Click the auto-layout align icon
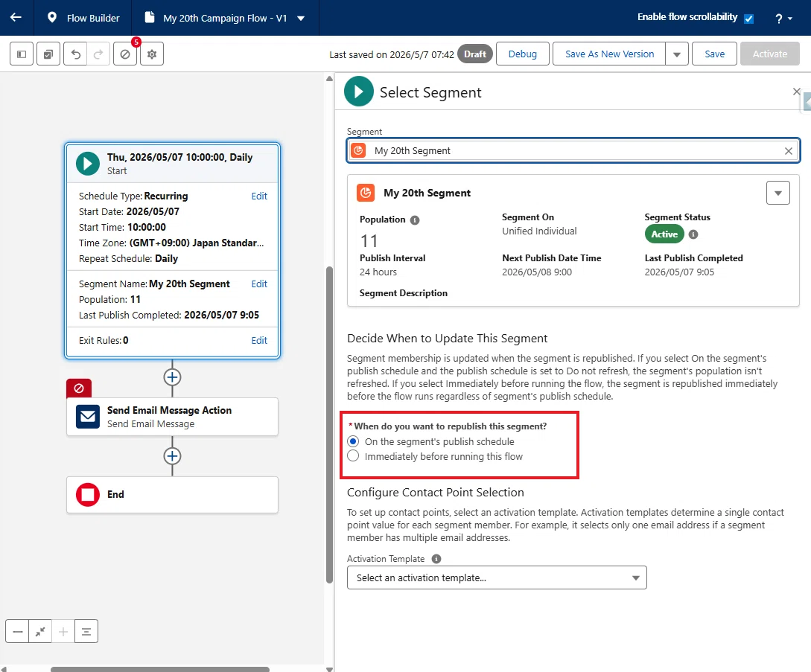Image resolution: width=811 pixels, height=672 pixels. point(86,631)
